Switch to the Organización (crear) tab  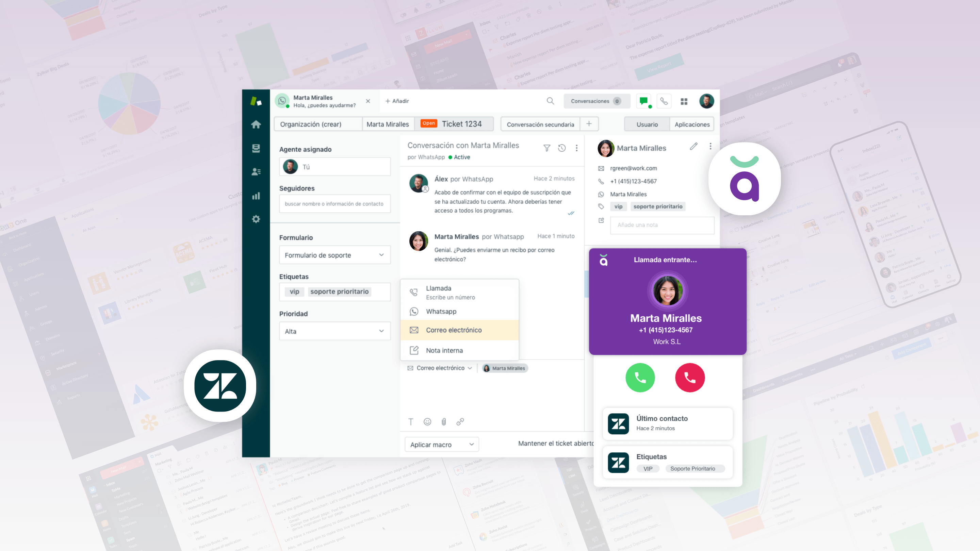coord(318,124)
